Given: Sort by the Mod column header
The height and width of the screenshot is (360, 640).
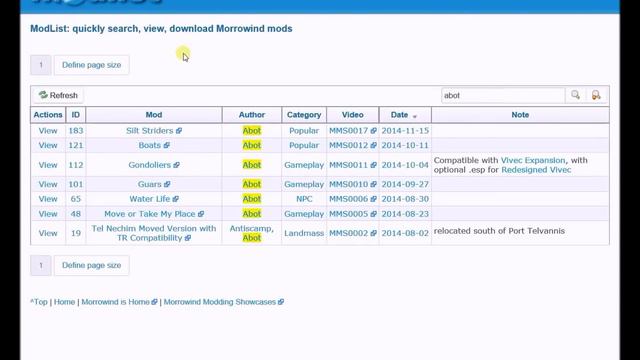Looking at the screenshot, I should coord(154,115).
